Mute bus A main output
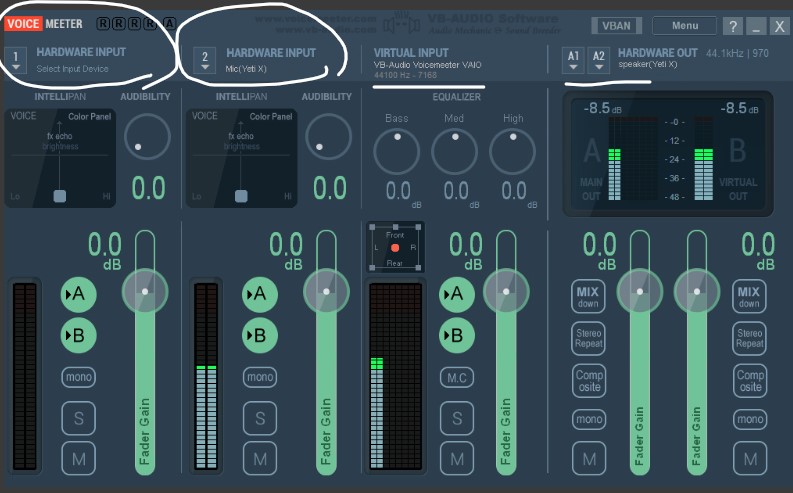The height and width of the screenshot is (493, 793). [589, 459]
